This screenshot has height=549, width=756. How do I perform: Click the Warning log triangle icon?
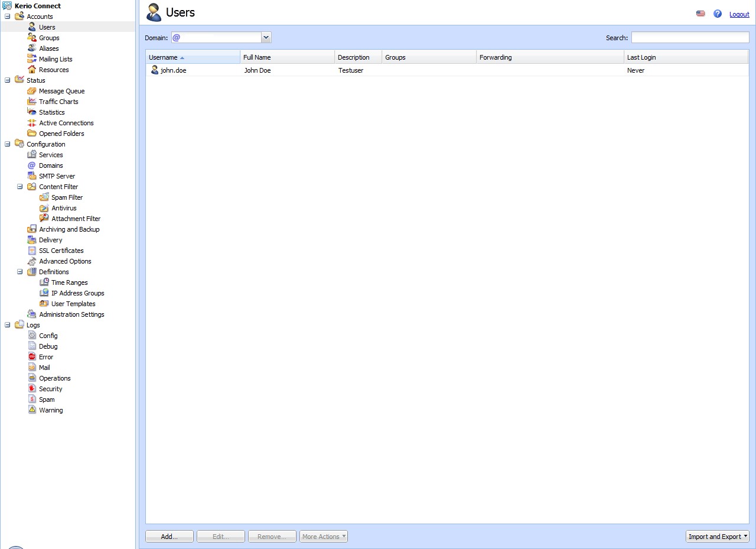point(32,410)
